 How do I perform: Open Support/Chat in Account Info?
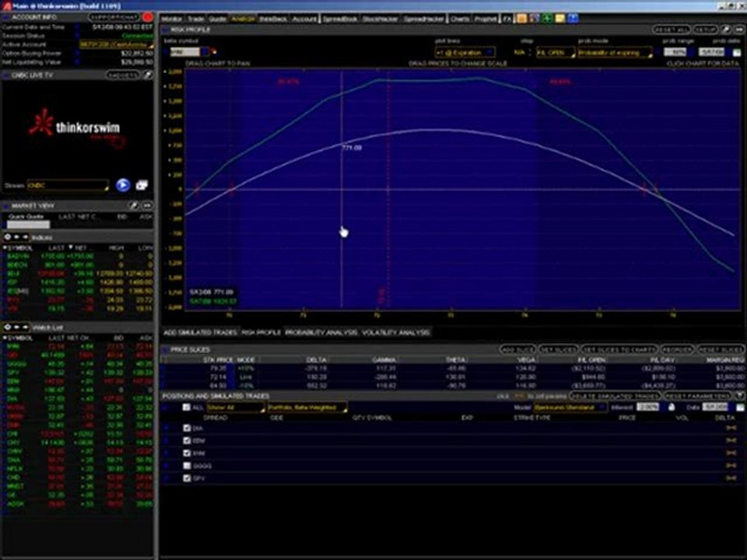coord(114,18)
